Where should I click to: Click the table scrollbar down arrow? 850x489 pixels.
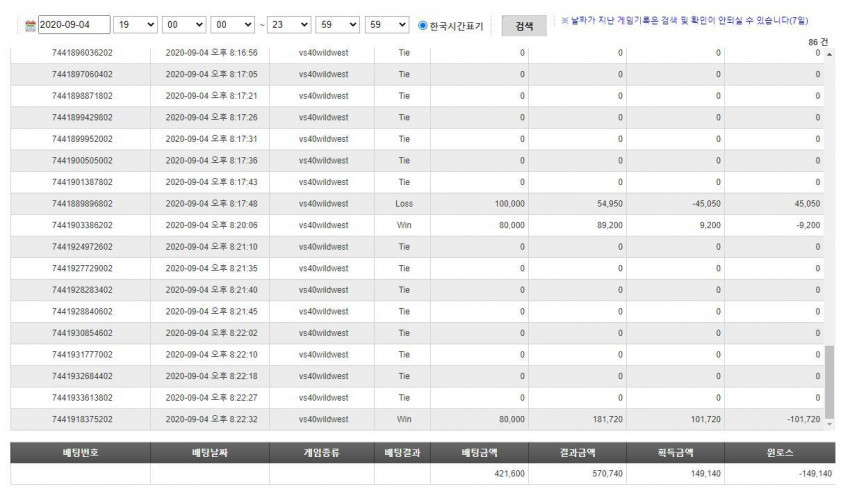pyautogui.click(x=829, y=424)
